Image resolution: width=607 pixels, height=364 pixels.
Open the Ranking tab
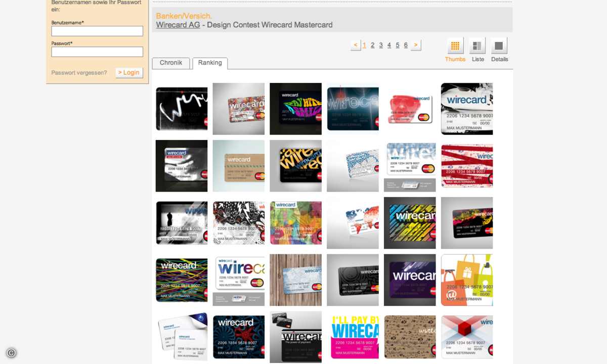(210, 63)
